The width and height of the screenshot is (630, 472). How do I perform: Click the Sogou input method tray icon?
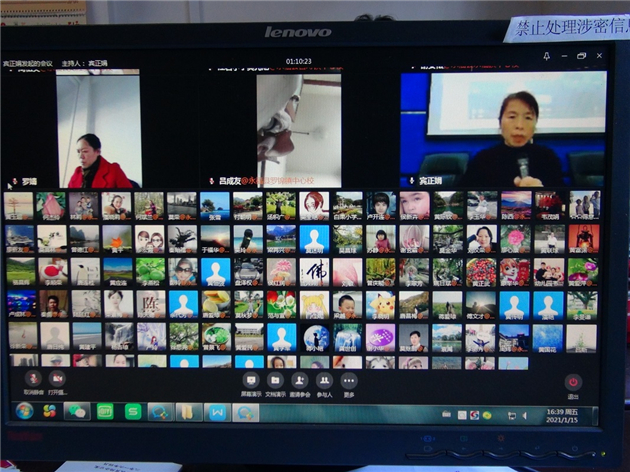pos(475,415)
